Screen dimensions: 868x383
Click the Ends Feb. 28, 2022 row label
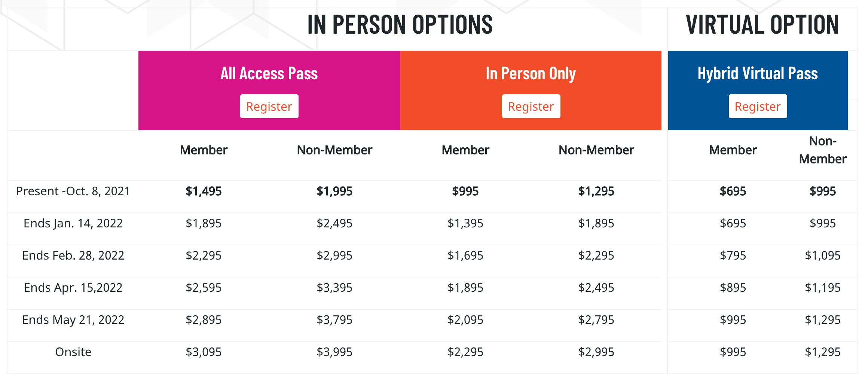73,255
